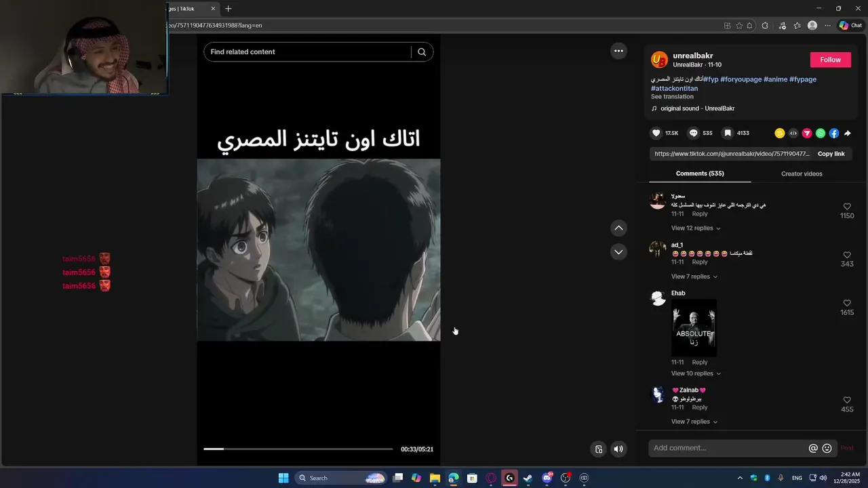Open original sound - UnrealBakr

697,108
